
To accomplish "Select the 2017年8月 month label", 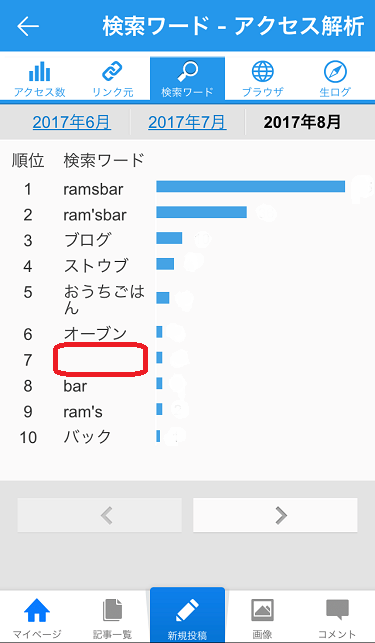I will pos(302,122).
